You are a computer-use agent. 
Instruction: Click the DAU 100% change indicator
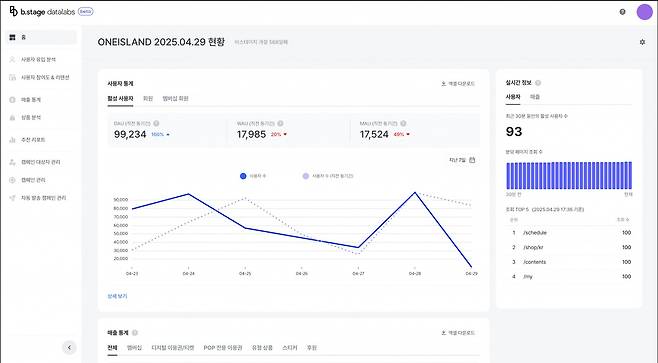tap(160, 135)
